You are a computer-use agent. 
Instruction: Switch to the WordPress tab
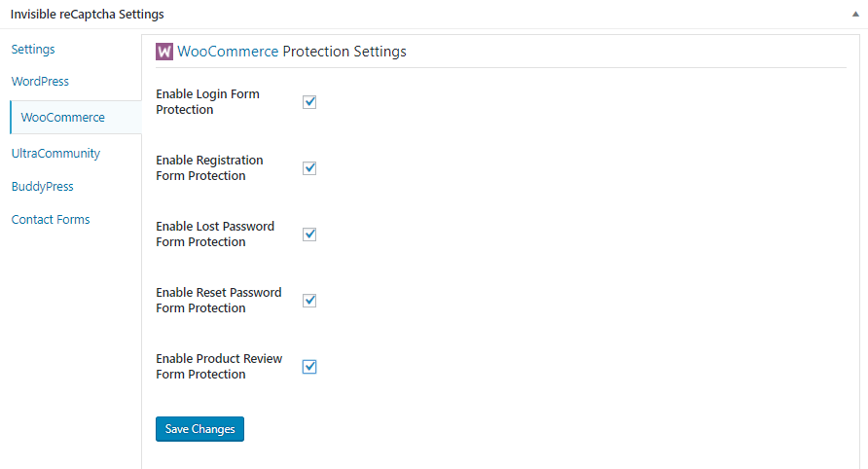coord(40,82)
